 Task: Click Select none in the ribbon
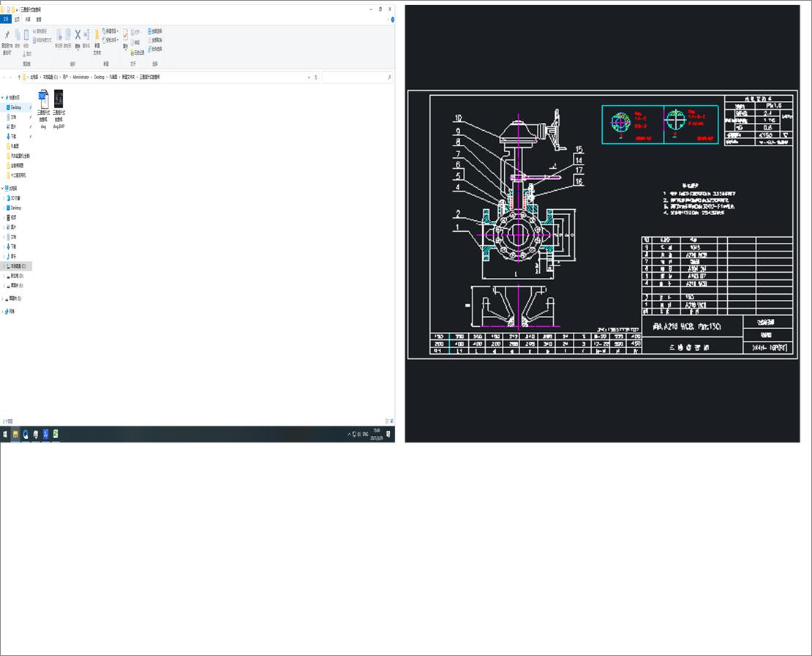tap(155, 40)
